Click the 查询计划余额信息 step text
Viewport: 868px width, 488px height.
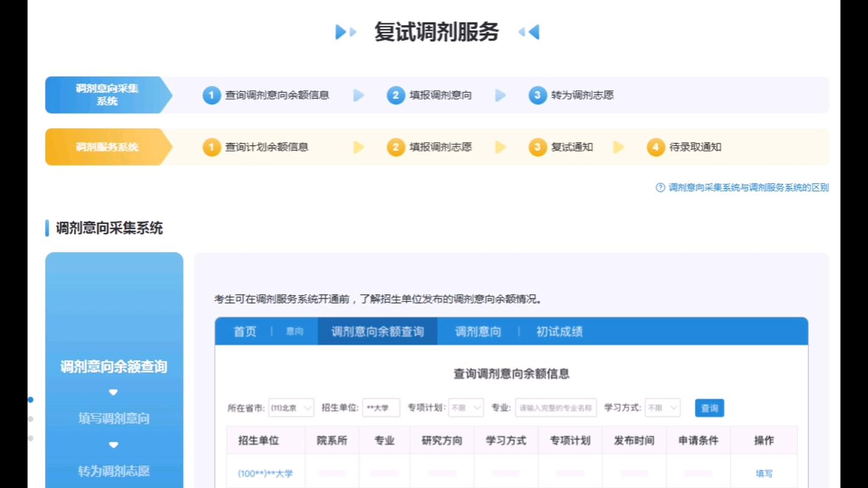click(267, 147)
